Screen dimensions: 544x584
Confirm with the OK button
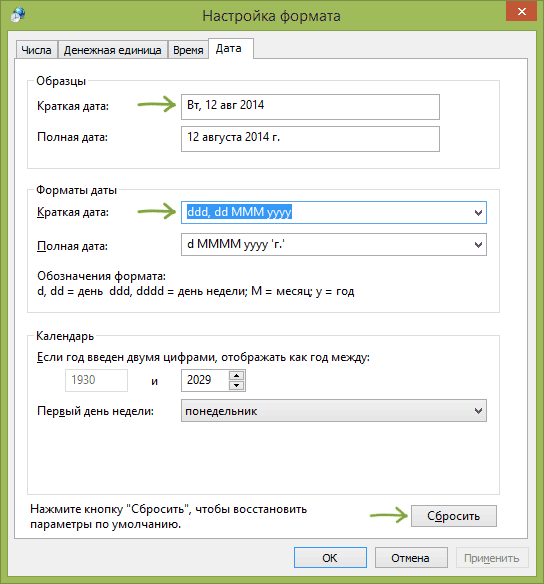330,558
